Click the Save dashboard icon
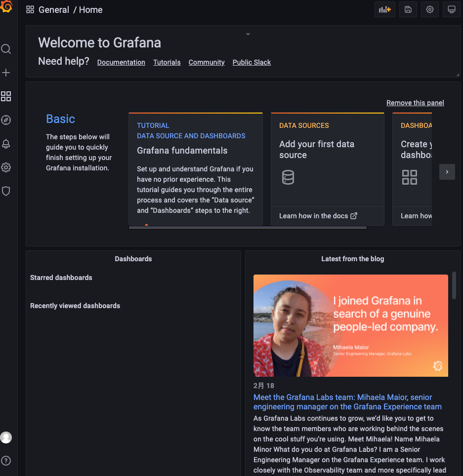This screenshot has height=476, width=463. (x=408, y=9)
